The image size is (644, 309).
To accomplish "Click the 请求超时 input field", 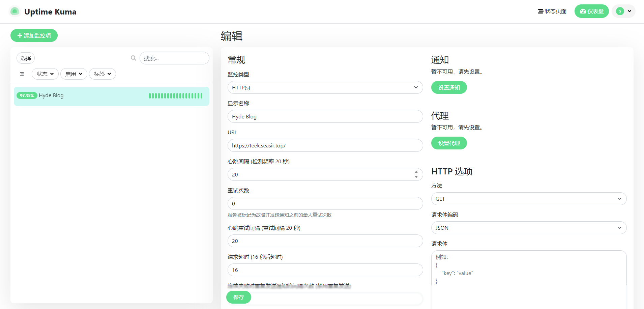I will pyautogui.click(x=325, y=270).
